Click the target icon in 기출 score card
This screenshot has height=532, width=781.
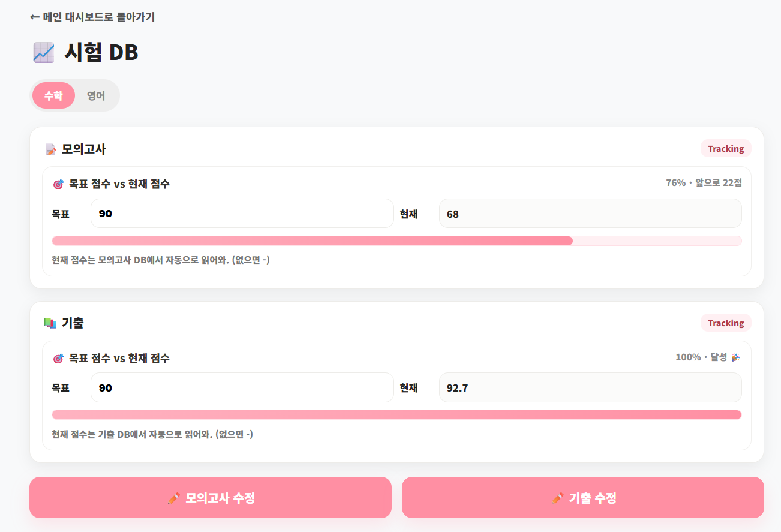coord(58,359)
